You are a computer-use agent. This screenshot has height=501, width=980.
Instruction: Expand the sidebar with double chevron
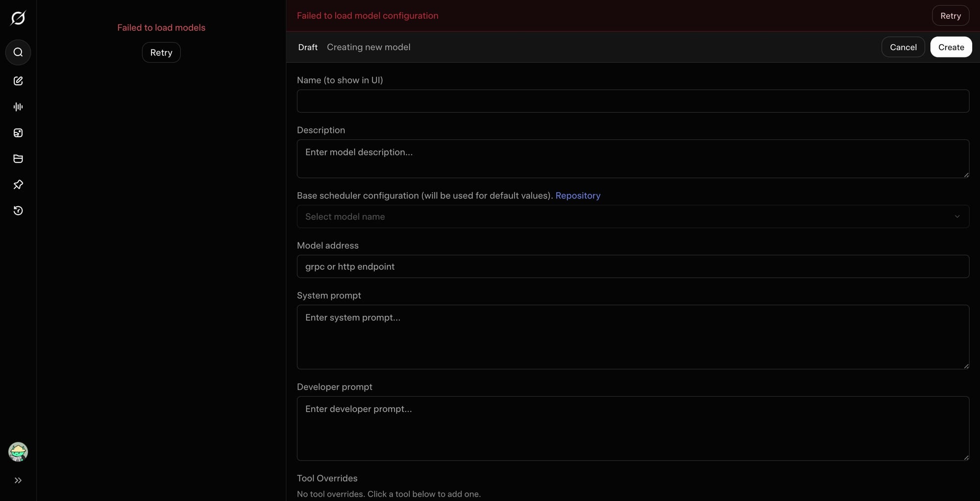18,480
